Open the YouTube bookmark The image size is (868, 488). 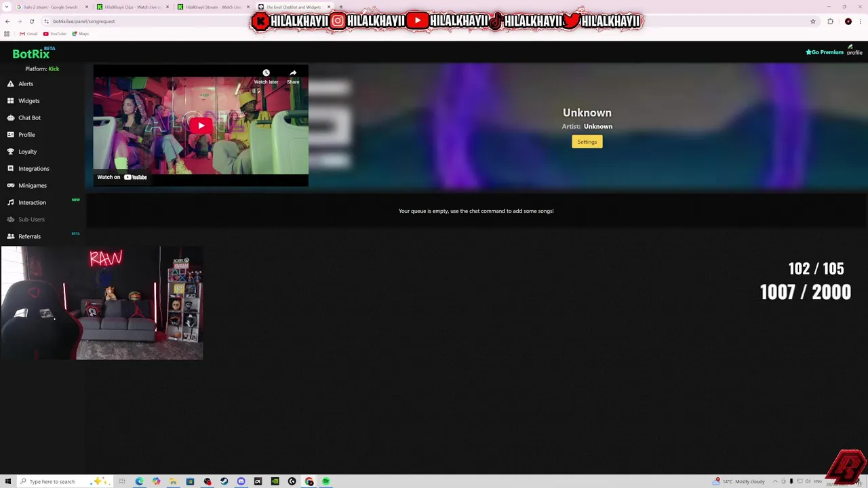pyautogui.click(x=55, y=34)
